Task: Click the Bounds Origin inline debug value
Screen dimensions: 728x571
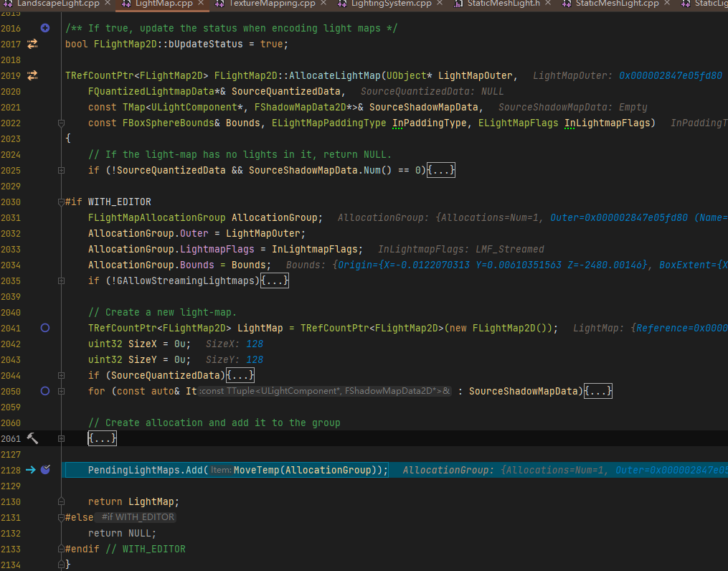Action: click(x=492, y=265)
